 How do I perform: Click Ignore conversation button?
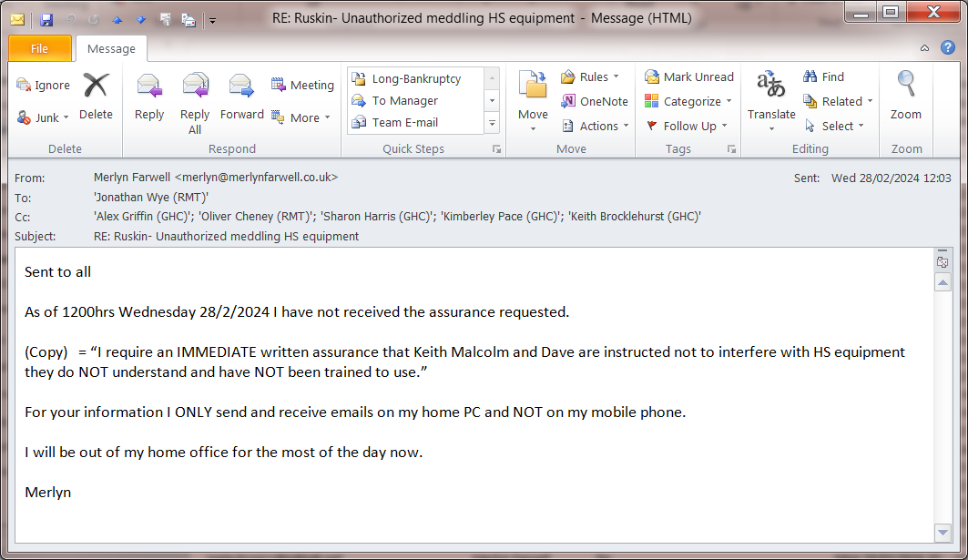[43, 86]
